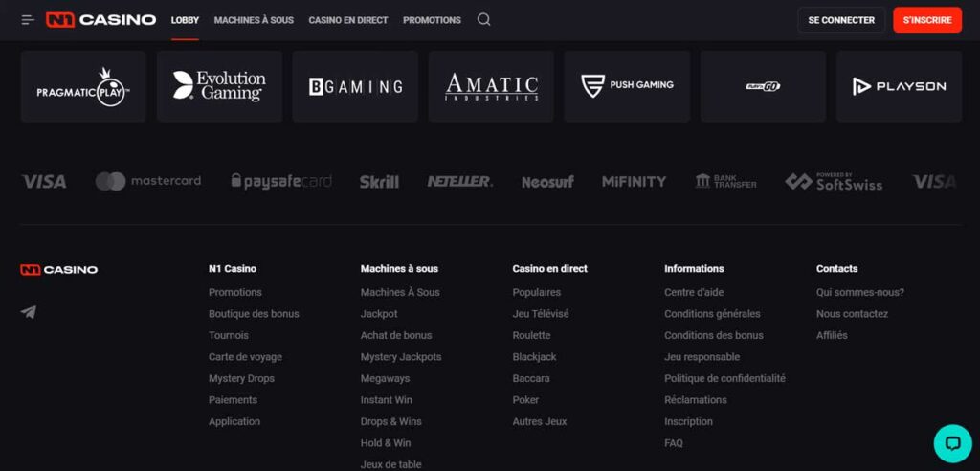Open the Poker link

525,400
